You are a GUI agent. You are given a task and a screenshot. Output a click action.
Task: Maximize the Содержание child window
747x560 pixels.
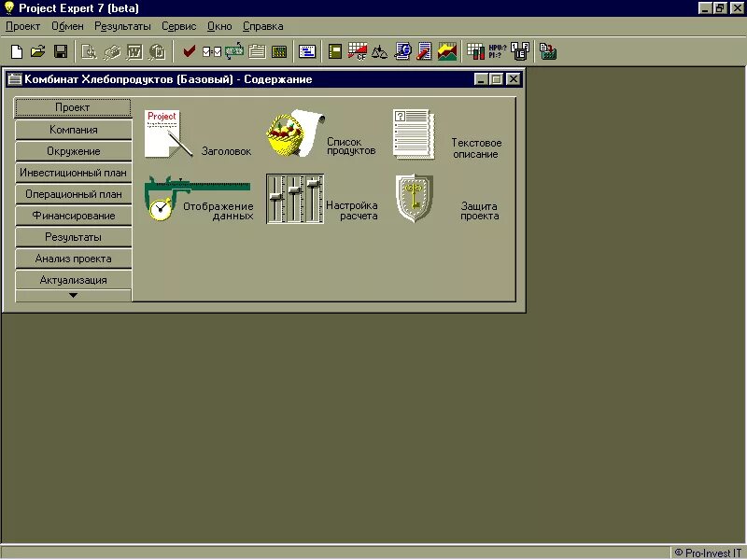click(x=497, y=79)
